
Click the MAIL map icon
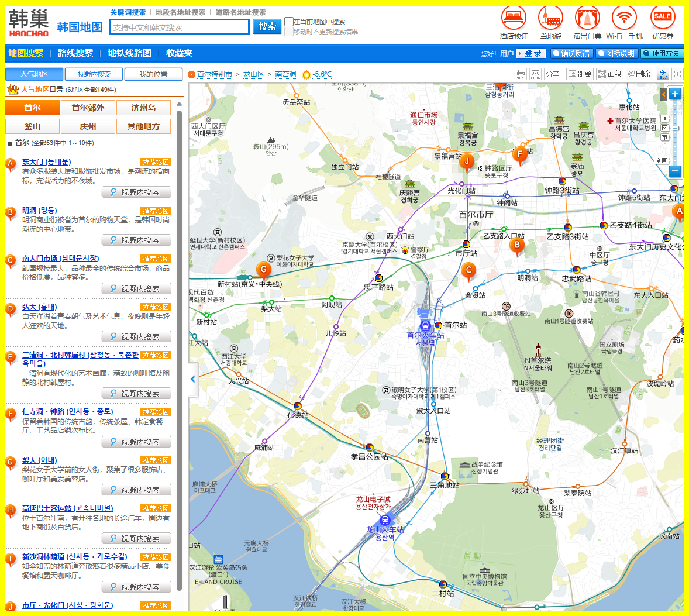tap(535, 74)
